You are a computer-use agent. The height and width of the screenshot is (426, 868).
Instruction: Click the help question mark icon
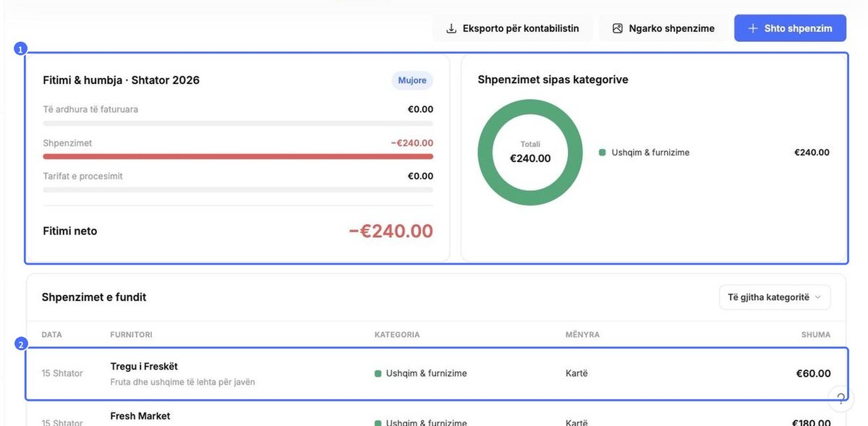point(841,398)
